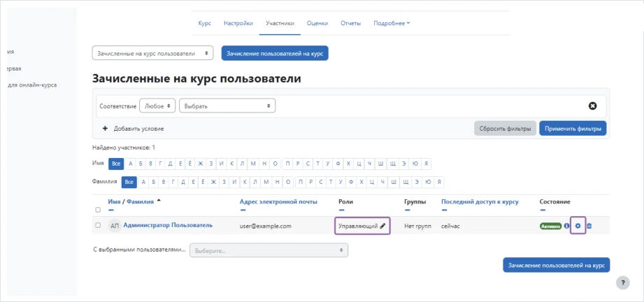The height and width of the screenshot is (302, 644).
Task: Open the Выбрать filter type dropdown
Action: click(x=227, y=106)
